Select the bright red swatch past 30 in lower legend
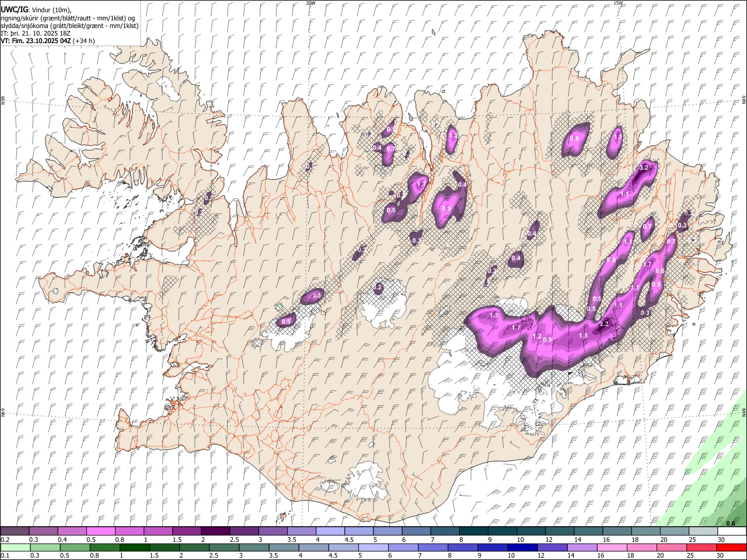 pyautogui.click(x=732, y=548)
